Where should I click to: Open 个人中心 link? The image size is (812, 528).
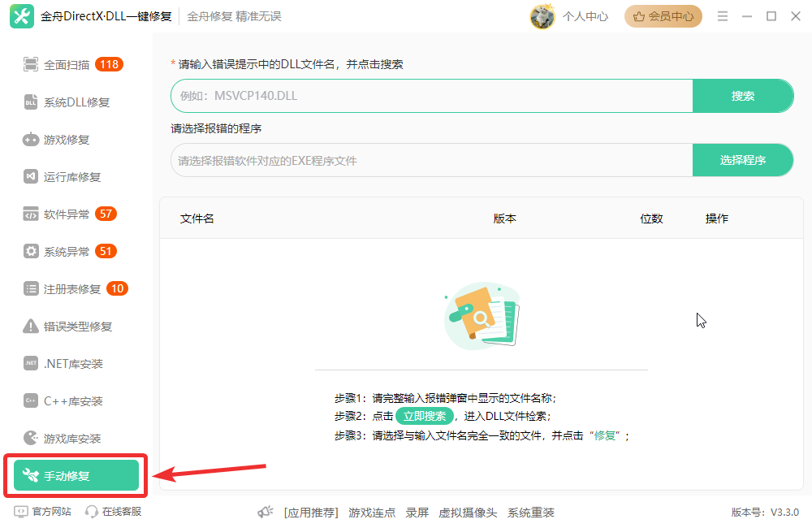pyautogui.click(x=585, y=16)
